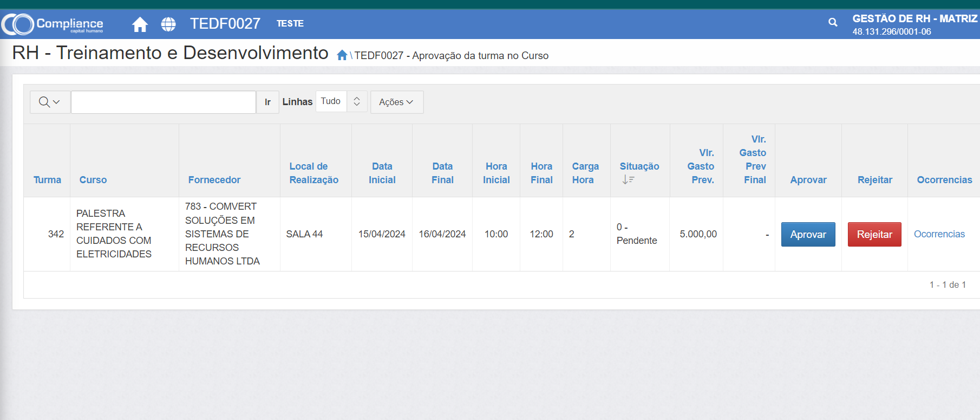Screen dimensions: 980x420
Task: Click Local de Realização column header
Action: 314,173
